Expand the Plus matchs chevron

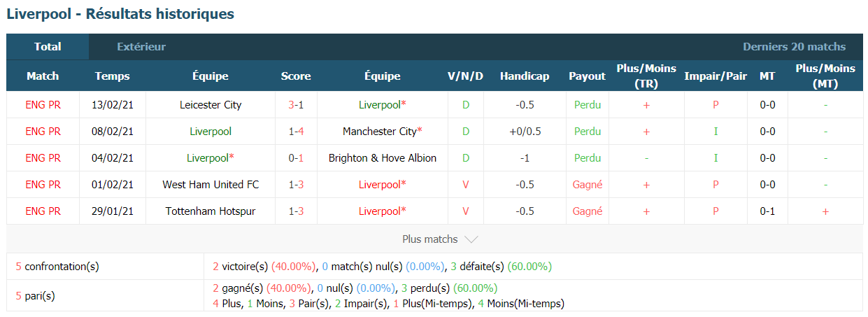click(x=471, y=239)
